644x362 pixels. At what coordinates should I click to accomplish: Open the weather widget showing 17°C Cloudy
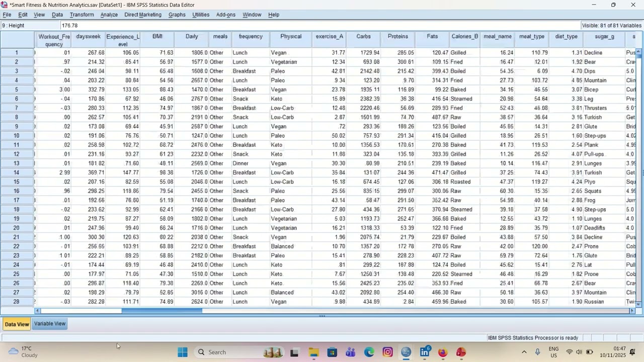coord(23,352)
